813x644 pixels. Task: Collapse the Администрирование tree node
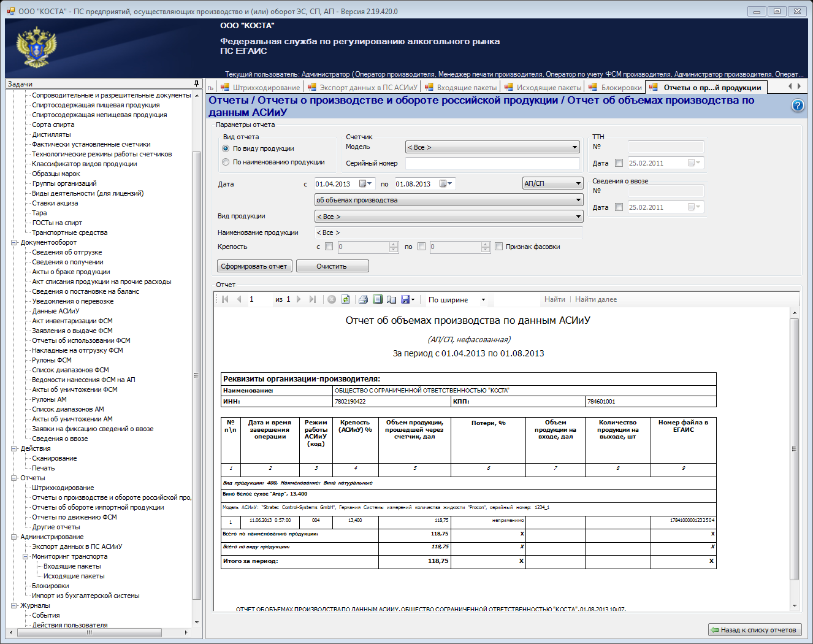coord(14,537)
